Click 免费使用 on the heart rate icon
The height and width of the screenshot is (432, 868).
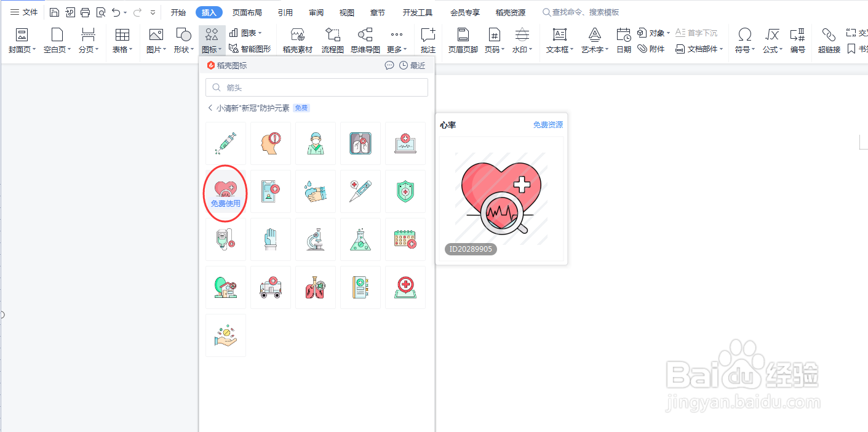coord(226,203)
